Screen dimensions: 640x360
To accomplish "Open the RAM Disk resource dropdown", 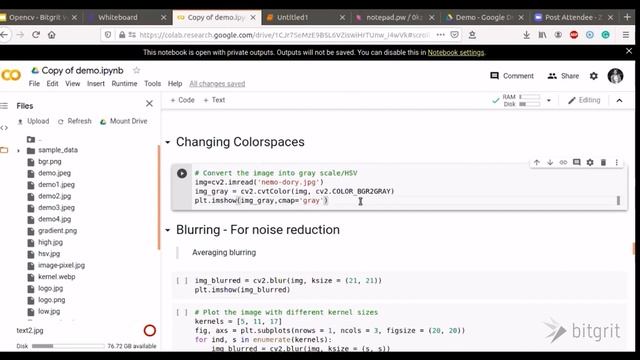I will (549, 100).
